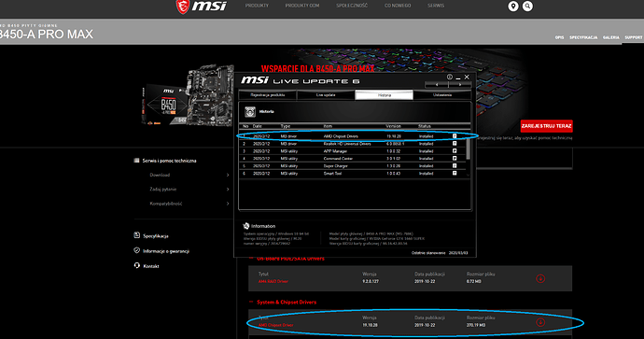The width and height of the screenshot is (644, 339).
Task: Click the Informacje o gwarancji icon
Action: [x=137, y=250]
